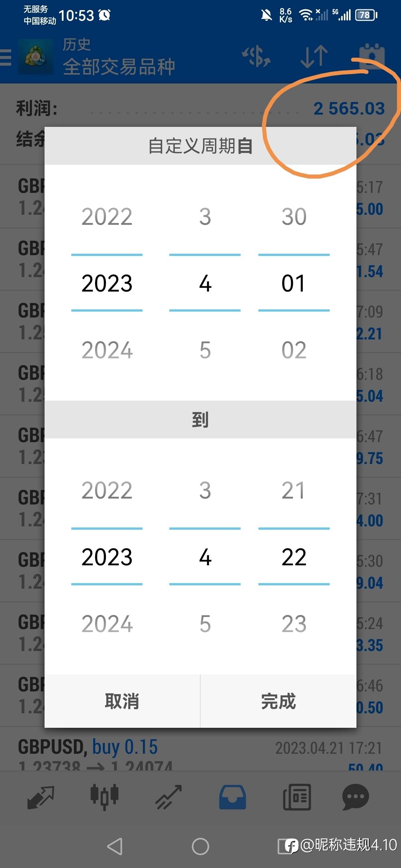Tap 完成 to confirm period
The height and width of the screenshot is (868, 401).
pos(278,701)
